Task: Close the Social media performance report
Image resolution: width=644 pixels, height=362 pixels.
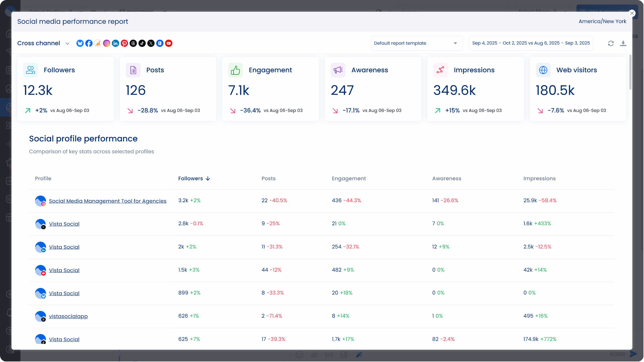Action: tap(632, 13)
